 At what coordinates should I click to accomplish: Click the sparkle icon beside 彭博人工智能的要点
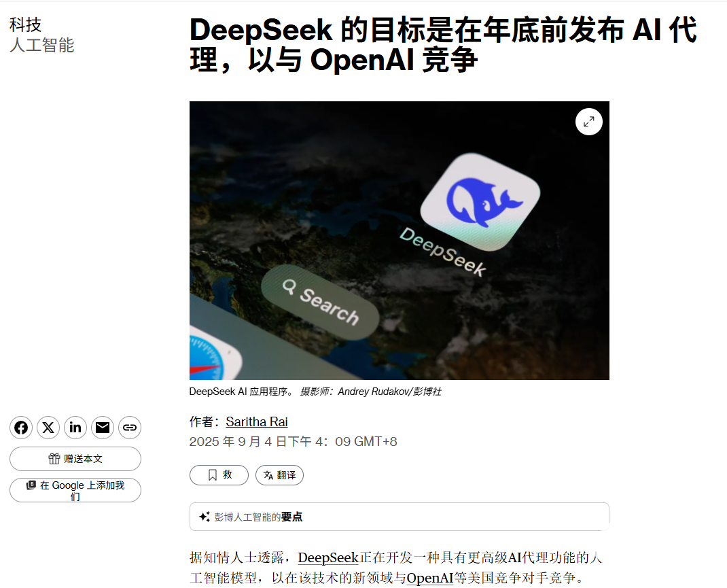pyautogui.click(x=204, y=517)
